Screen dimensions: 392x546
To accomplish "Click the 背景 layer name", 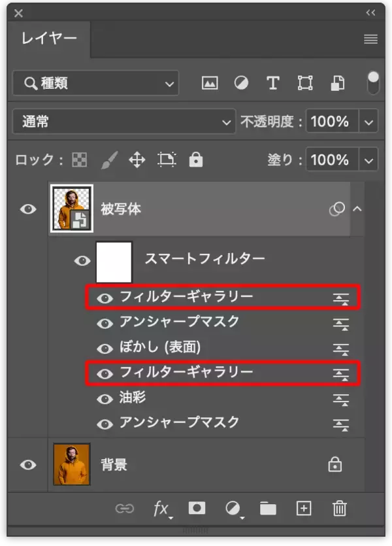I will 114,464.
